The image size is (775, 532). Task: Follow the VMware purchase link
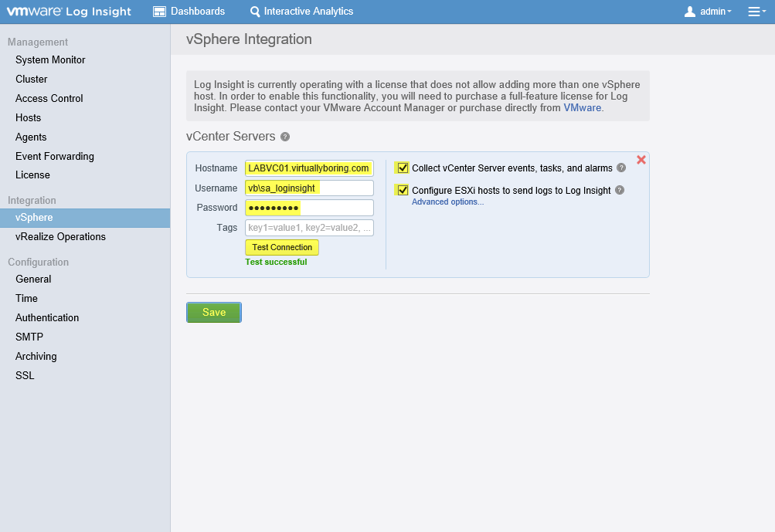coord(582,107)
